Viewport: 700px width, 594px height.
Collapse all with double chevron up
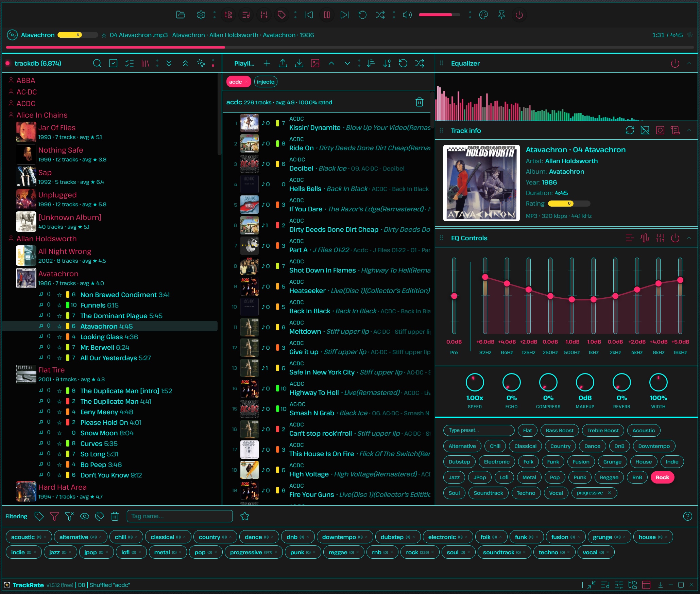185,63
